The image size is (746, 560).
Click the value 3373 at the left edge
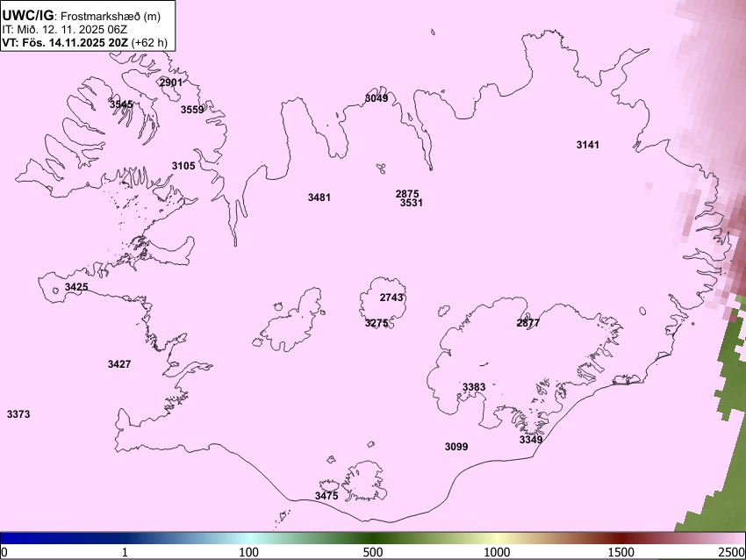[18, 414]
